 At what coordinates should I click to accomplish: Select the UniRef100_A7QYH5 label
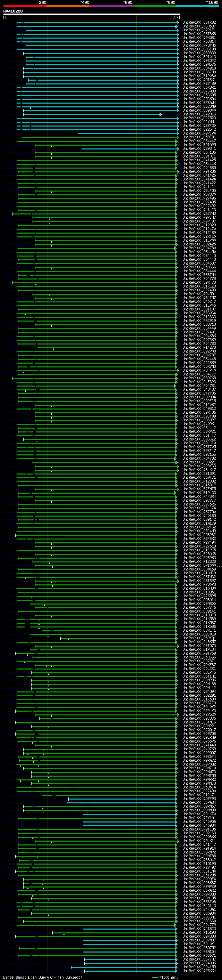[199, 45]
